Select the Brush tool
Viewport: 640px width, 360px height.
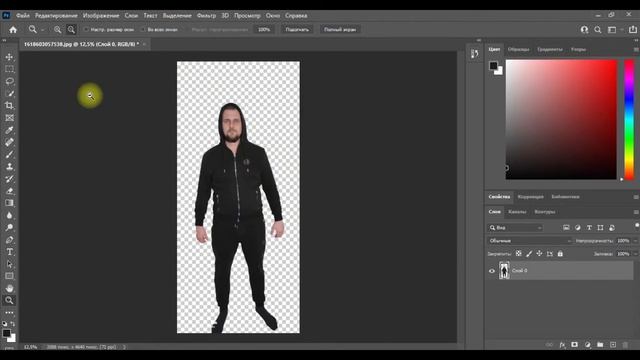tap(9, 155)
